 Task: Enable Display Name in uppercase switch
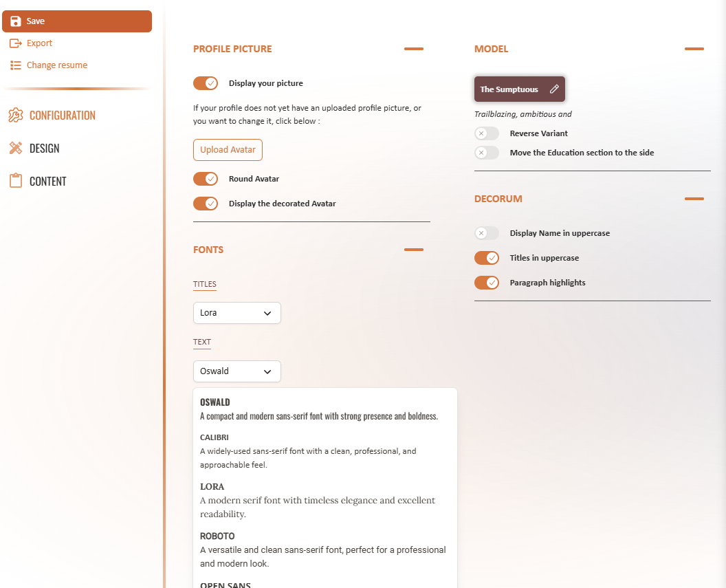pyautogui.click(x=487, y=233)
